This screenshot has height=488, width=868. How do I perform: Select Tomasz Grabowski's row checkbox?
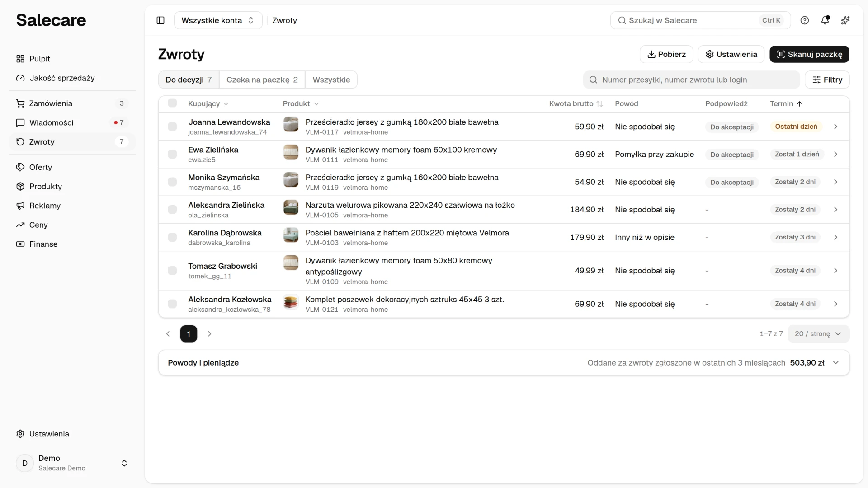pos(172,271)
